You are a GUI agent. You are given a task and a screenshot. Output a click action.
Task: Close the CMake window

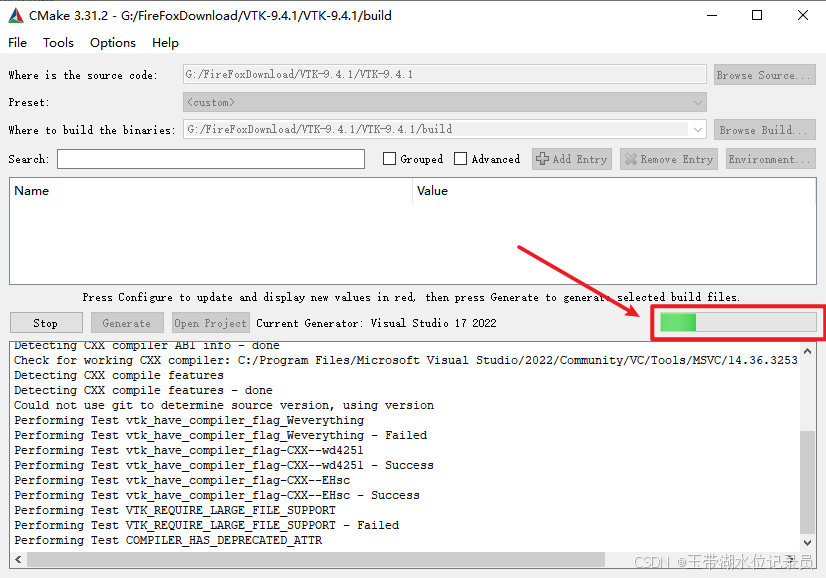[x=802, y=15]
